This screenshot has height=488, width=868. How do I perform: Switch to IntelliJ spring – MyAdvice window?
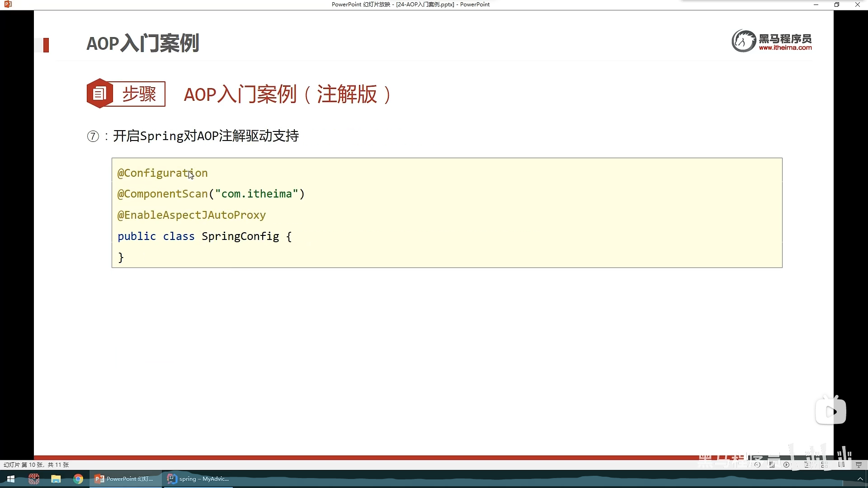(x=199, y=479)
